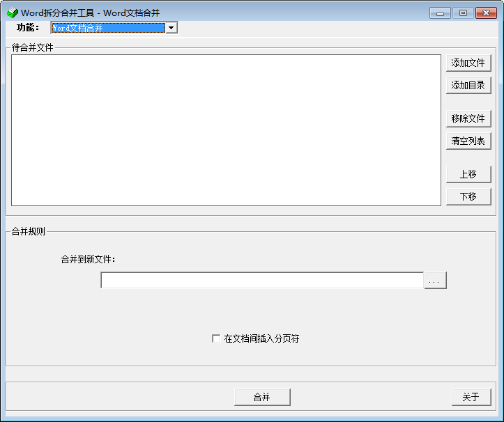Image resolution: width=504 pixels, height=422 pixels.
Task: Maximize the Word拆分合并工具 window
Action: pyautogui.click(x=462, y=13)
